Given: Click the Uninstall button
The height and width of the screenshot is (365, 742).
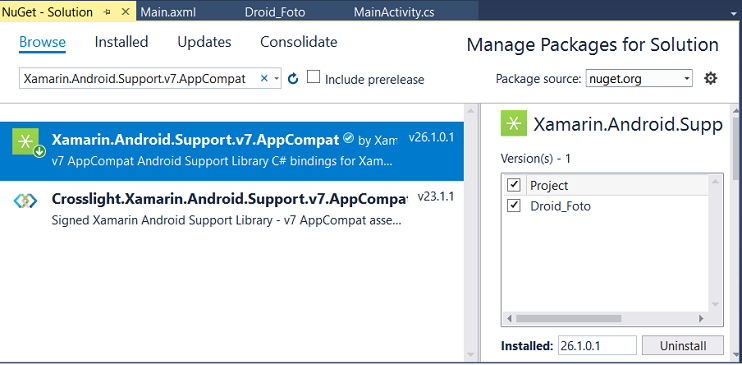Looking at the screenshot, I should 683,346.
